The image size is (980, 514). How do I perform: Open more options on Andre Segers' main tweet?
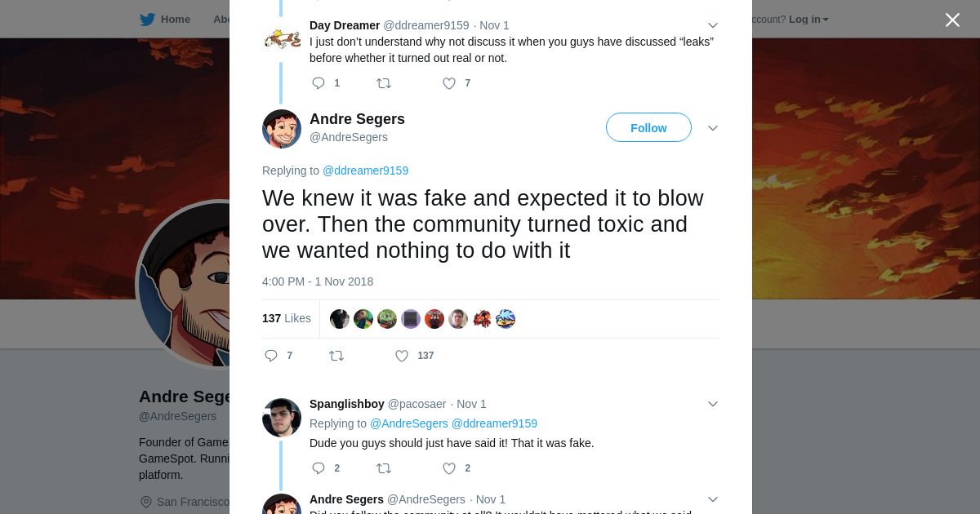pos(713,128)
